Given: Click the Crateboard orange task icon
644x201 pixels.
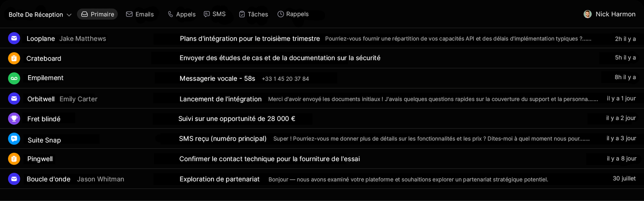Looking at the screenshot, I should [14, 58].
